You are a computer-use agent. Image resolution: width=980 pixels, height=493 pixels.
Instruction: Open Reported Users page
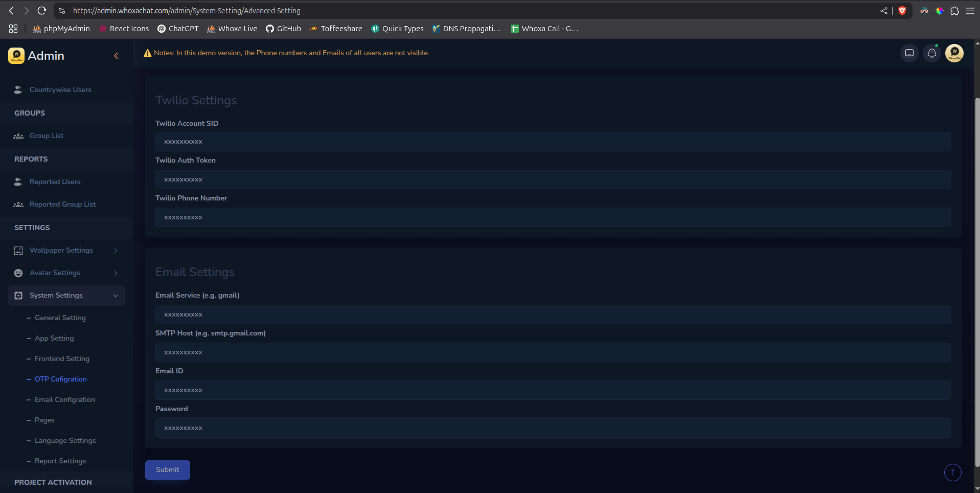(55, 182)
